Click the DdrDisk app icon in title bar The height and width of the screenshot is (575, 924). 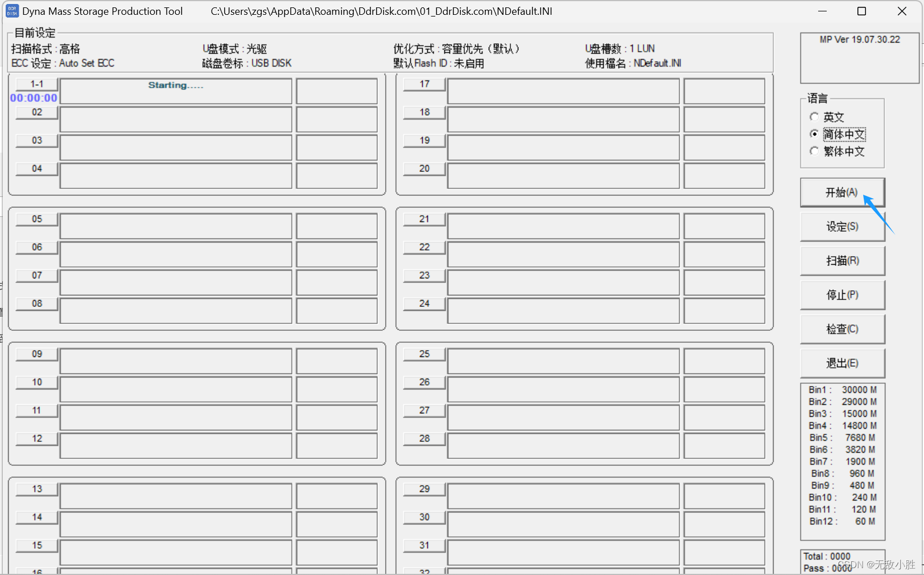[12, 10]
